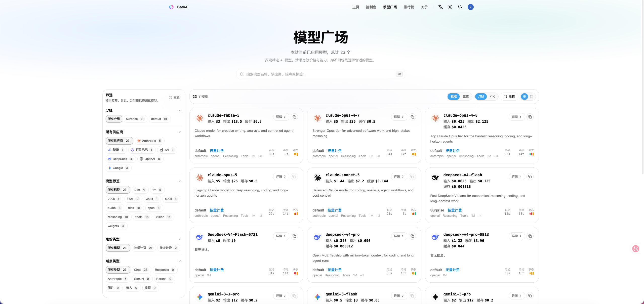Click the model search input field
The width and height of the screenshot is (644, 304).
click(320, 74)
